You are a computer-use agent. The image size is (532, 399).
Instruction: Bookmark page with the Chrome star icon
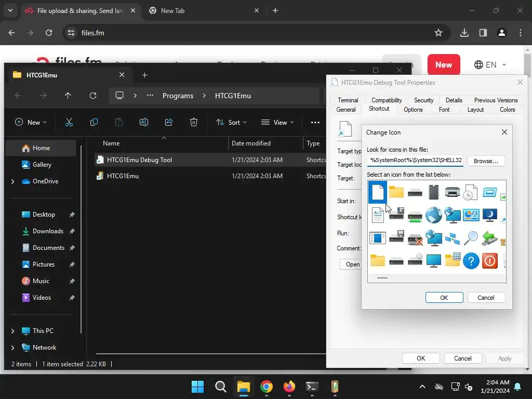(x=438, y=33)
